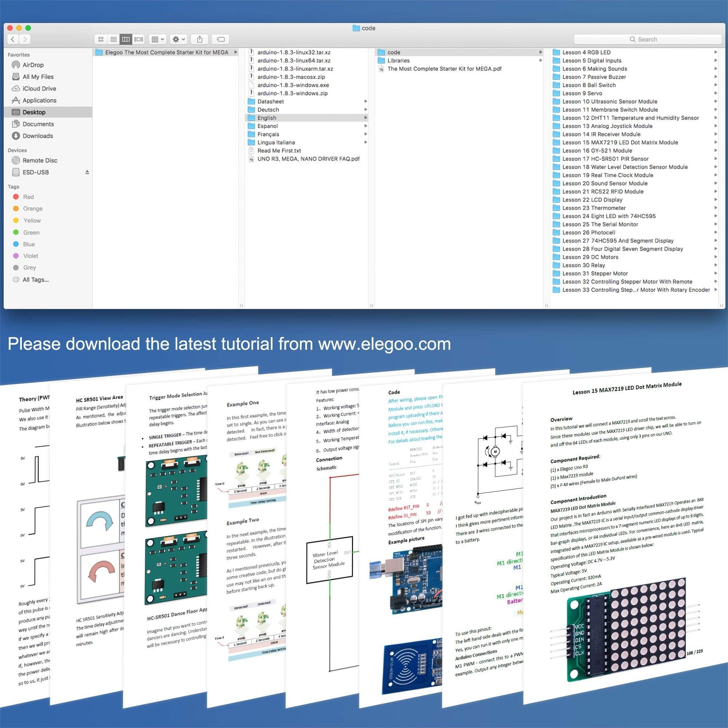The height and width of the screenshot is (728, 728).
Task: Click the Tag button in the toolbar
Action: point(221,39)
